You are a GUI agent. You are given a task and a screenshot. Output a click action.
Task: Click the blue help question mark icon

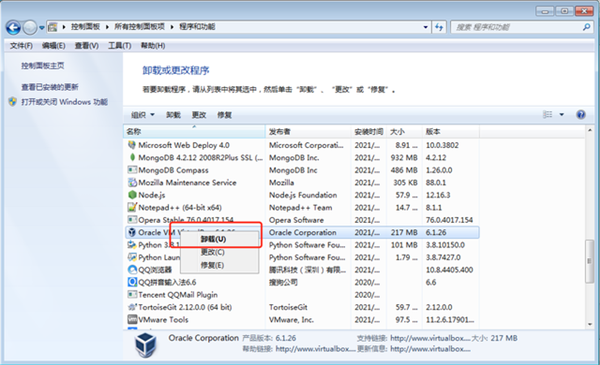581,114
